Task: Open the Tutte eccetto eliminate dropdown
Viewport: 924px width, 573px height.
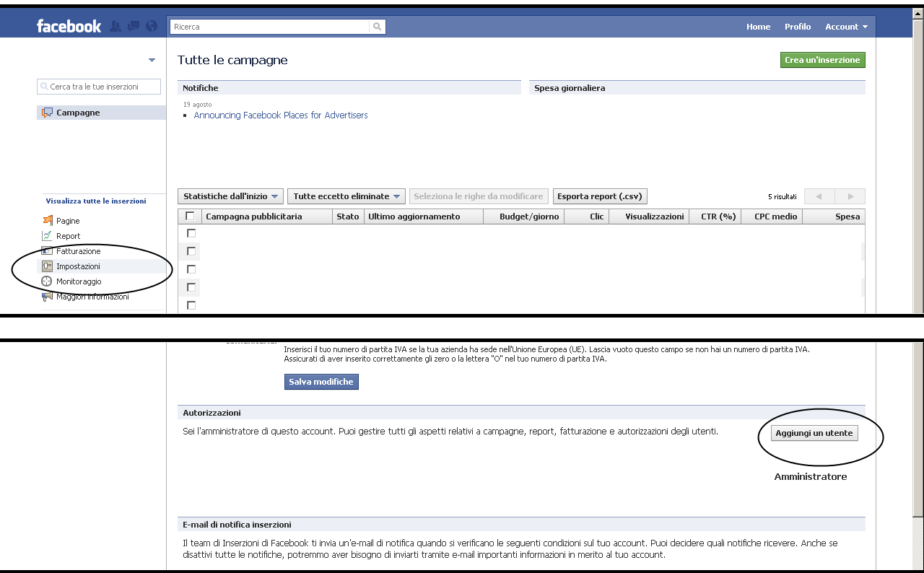Action: [346, 196]
